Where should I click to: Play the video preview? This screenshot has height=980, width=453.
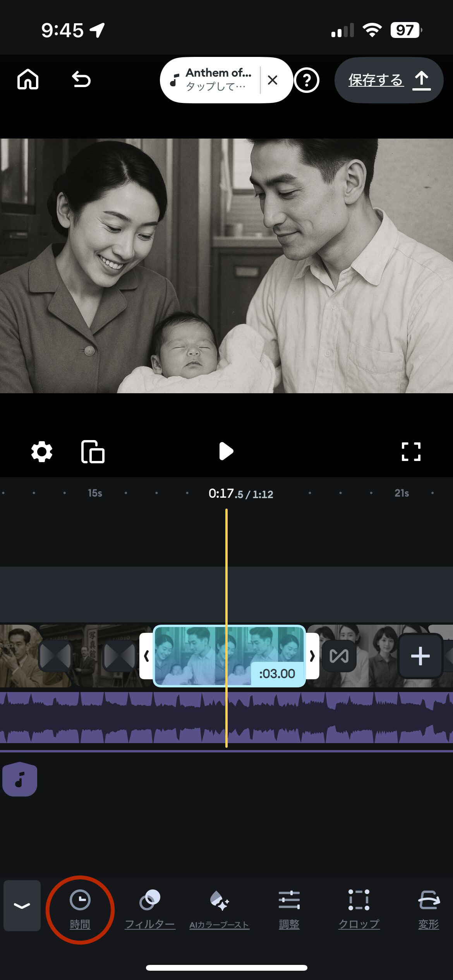tap(226, 451)
